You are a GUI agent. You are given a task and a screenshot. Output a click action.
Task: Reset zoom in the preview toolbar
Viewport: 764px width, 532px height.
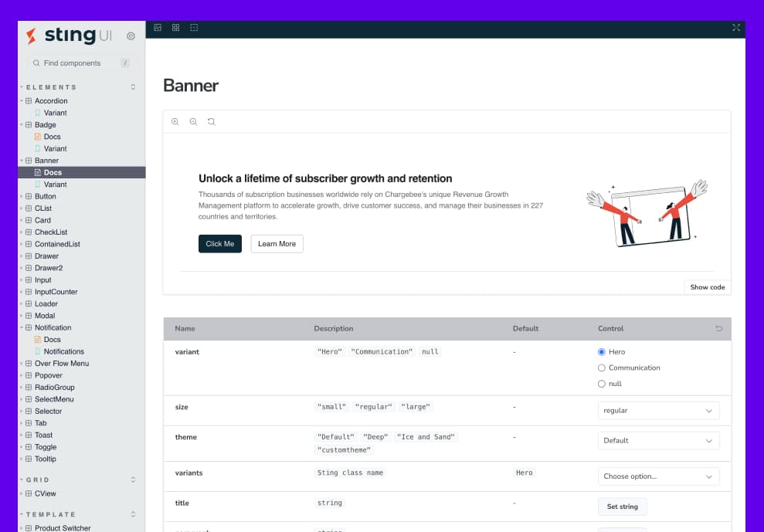coord(211,122)
